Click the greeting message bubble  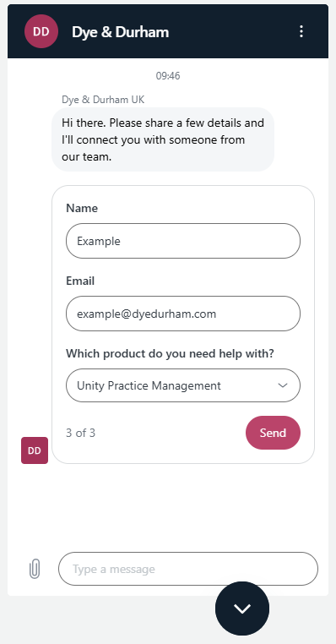tap(163, 139)
